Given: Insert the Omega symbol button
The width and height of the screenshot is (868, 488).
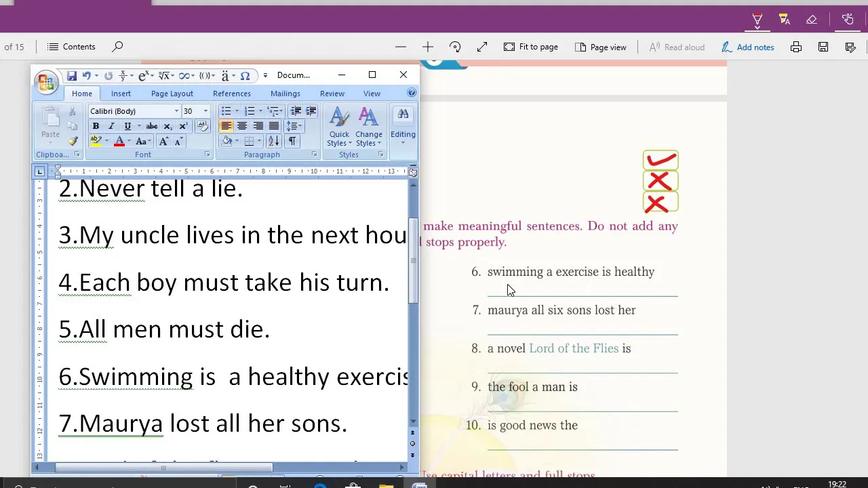Looking at the screenshot, I should click(x=245, y=75).
